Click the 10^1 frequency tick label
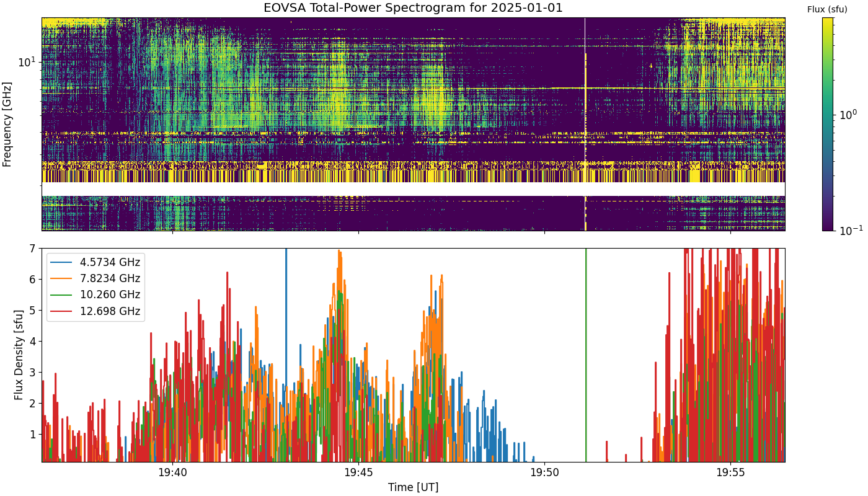 coord(27,61)
